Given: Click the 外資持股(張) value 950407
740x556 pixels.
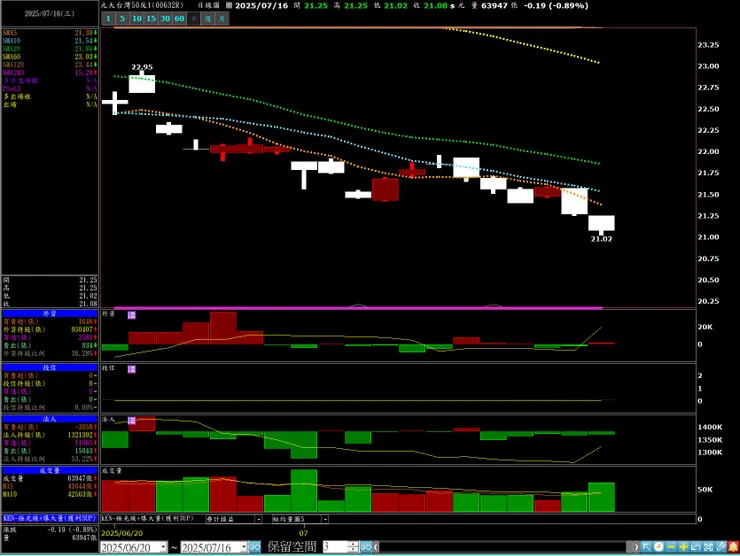Looking at the screenshot, I should [82, 329].
